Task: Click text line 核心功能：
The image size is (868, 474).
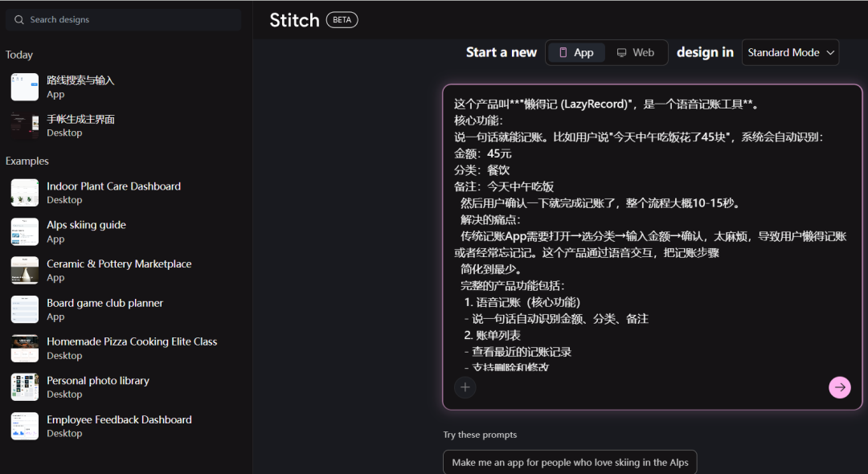Action: click(x=478, y=121)
